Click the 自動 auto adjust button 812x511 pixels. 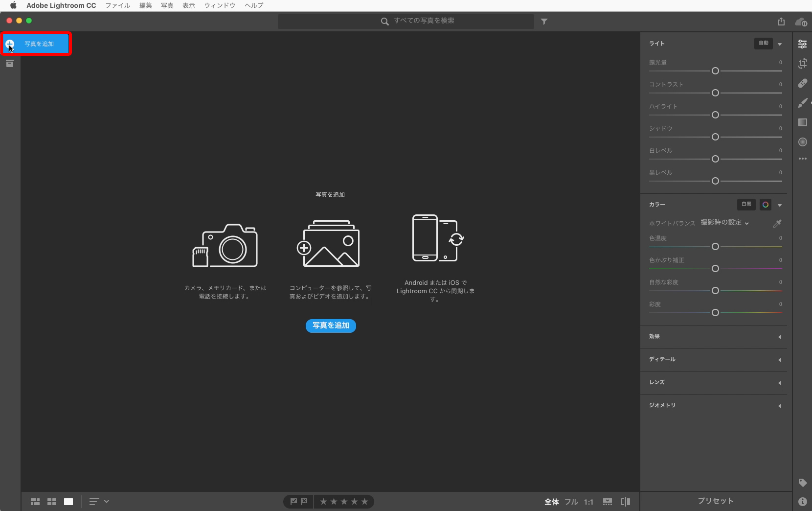pyautogui.click(x=764, y=44)
